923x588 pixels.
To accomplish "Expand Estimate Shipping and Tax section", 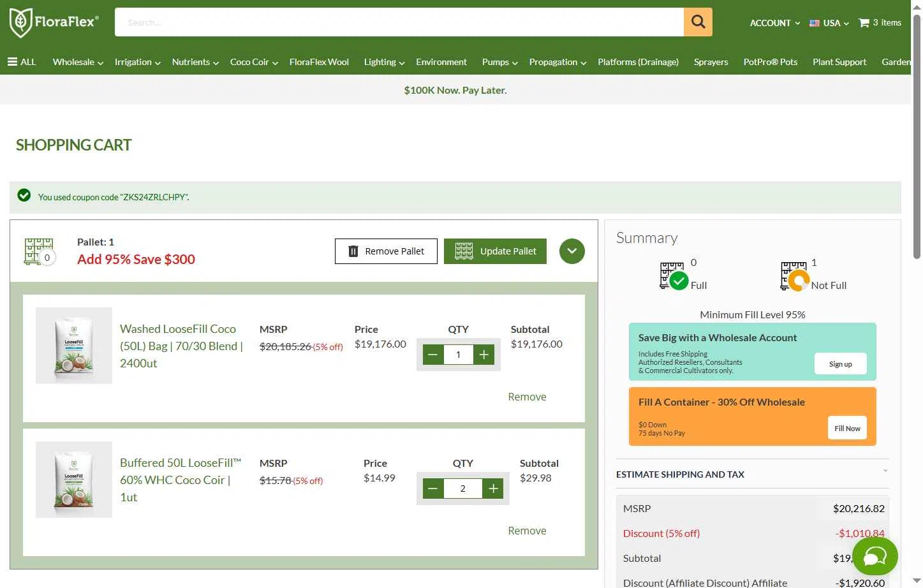I will [x=753, y=474].
